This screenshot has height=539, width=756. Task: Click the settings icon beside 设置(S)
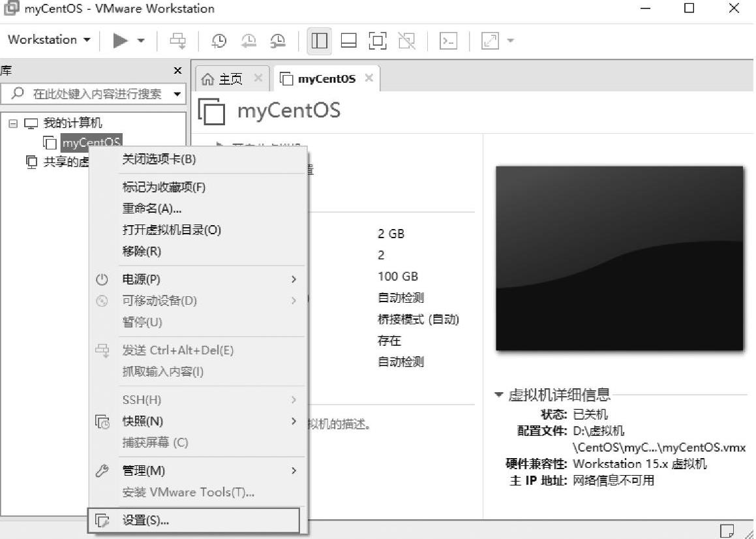(x=102, y=521)
